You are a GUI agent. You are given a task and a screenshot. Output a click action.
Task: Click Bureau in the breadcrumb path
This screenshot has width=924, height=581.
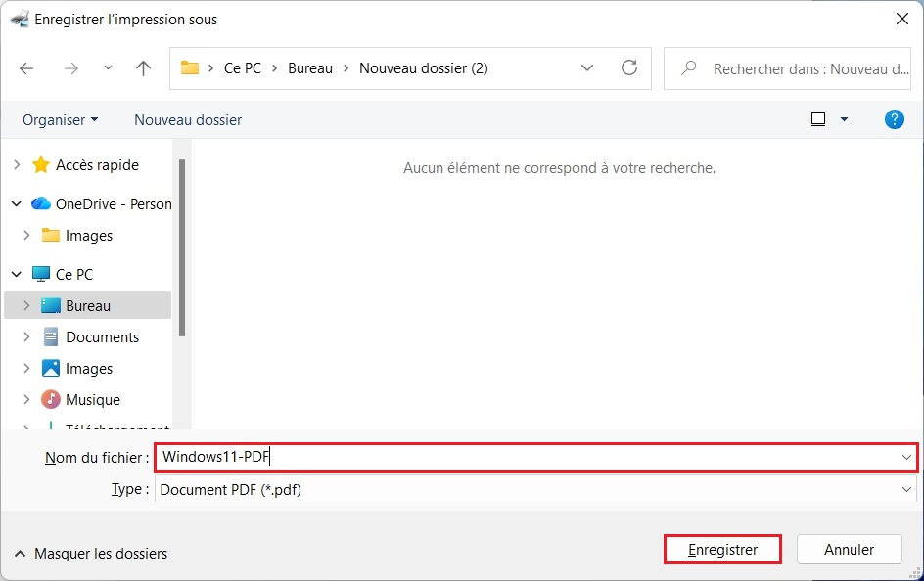(x=310, y=68)
